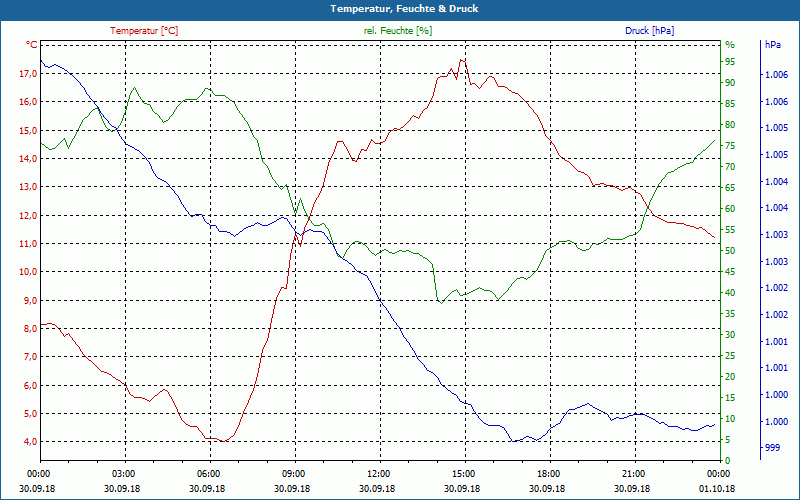Click the '15:00' time axis label

pos(465,473)
